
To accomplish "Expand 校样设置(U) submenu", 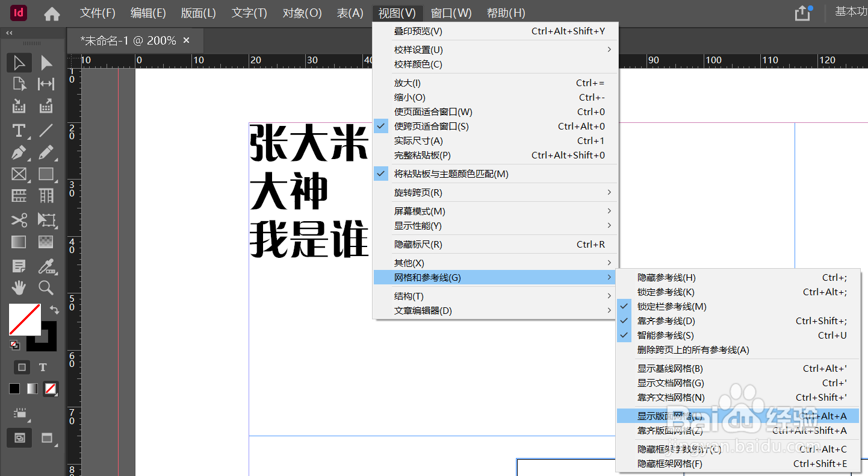I will (x=496, y=50).
